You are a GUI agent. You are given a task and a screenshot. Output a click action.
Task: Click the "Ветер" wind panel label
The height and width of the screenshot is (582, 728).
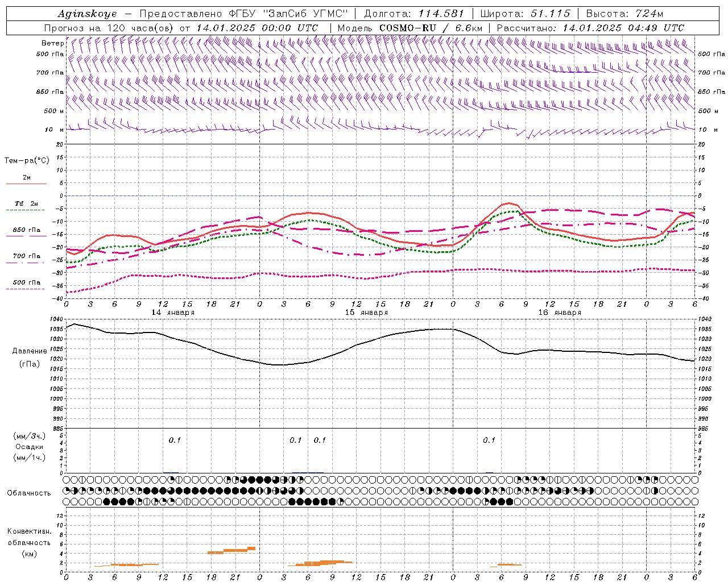(52, 43)
